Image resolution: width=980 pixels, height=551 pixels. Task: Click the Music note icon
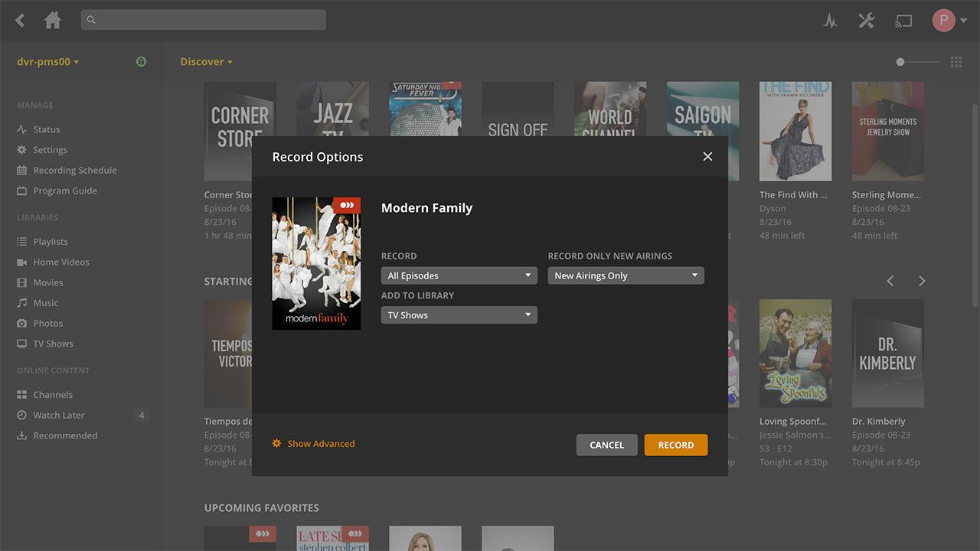(x=21, y=303)
